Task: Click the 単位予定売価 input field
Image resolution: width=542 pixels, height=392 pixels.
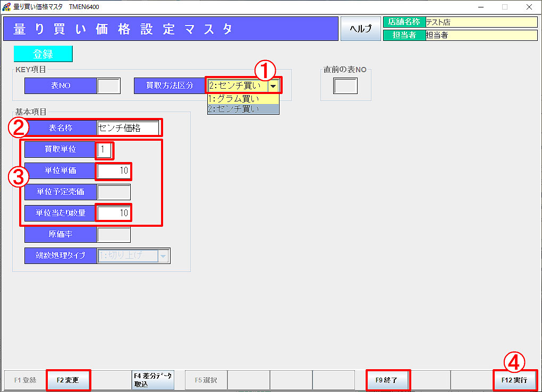Action: [x=114, y=192]
